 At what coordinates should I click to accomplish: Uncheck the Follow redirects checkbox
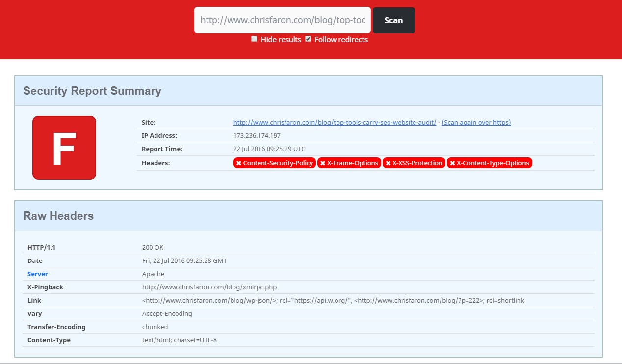[x=308, y=39]
